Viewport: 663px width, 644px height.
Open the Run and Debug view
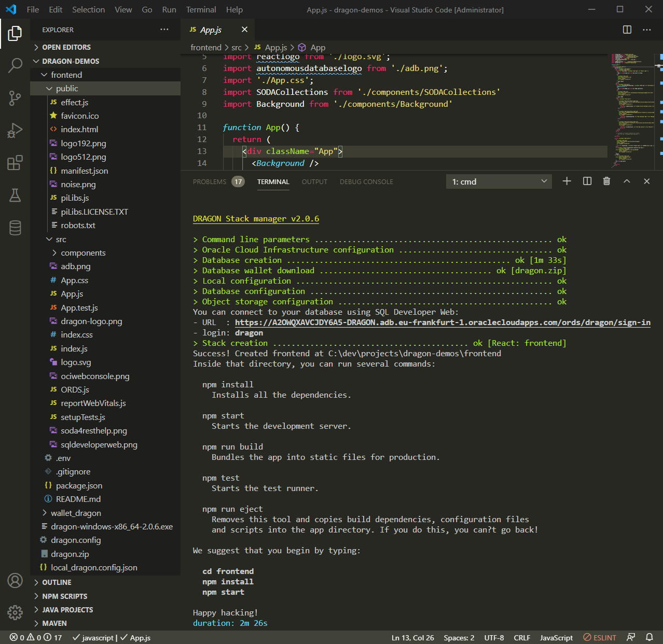15,130
